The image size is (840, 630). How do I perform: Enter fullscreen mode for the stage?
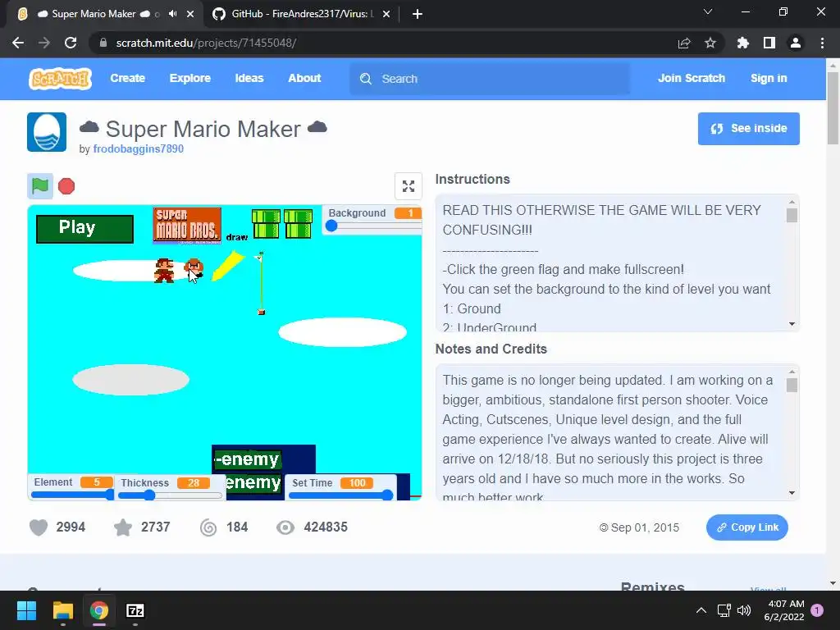[x=409, y=186]
